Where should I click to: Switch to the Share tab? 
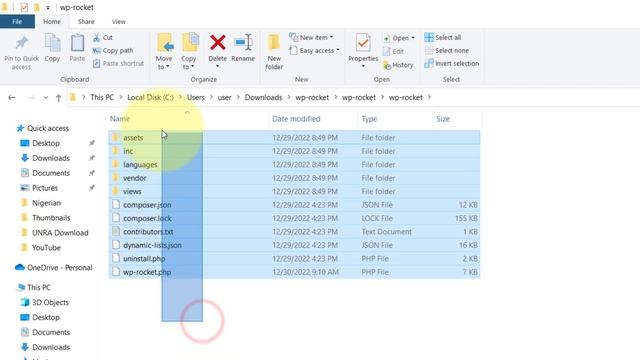pos(86,22)
